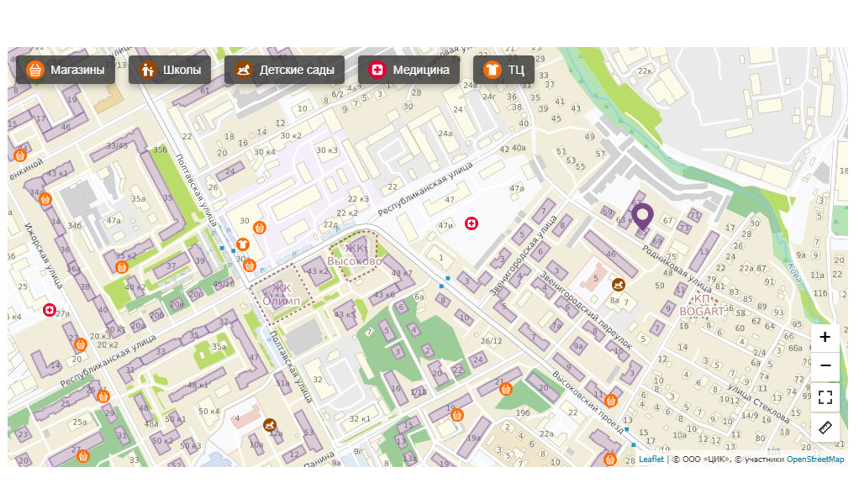859x504 pixels.
Task: Select the shop marker at building 27 bottom left
Action: (82, 455)
